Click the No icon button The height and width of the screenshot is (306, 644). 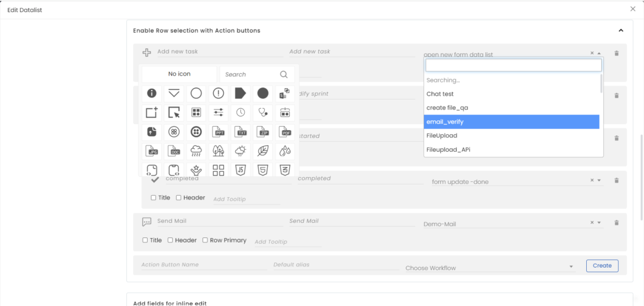pos(179,74)
